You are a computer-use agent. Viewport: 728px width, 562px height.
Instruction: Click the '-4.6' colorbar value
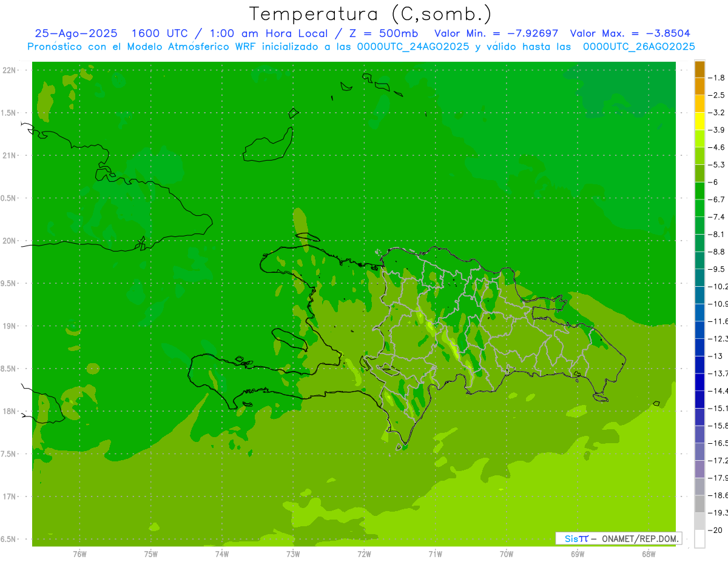[717, 147]
